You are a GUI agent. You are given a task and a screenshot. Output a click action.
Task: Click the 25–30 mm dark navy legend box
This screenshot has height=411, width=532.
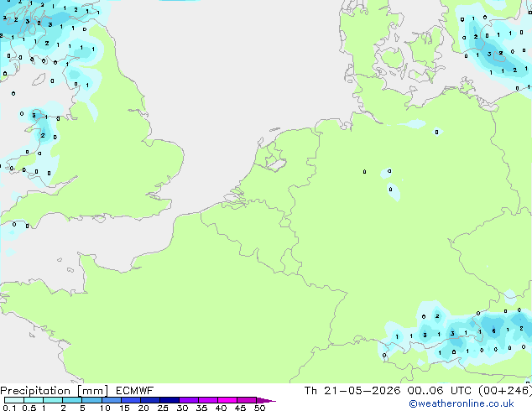click(170, 400)
